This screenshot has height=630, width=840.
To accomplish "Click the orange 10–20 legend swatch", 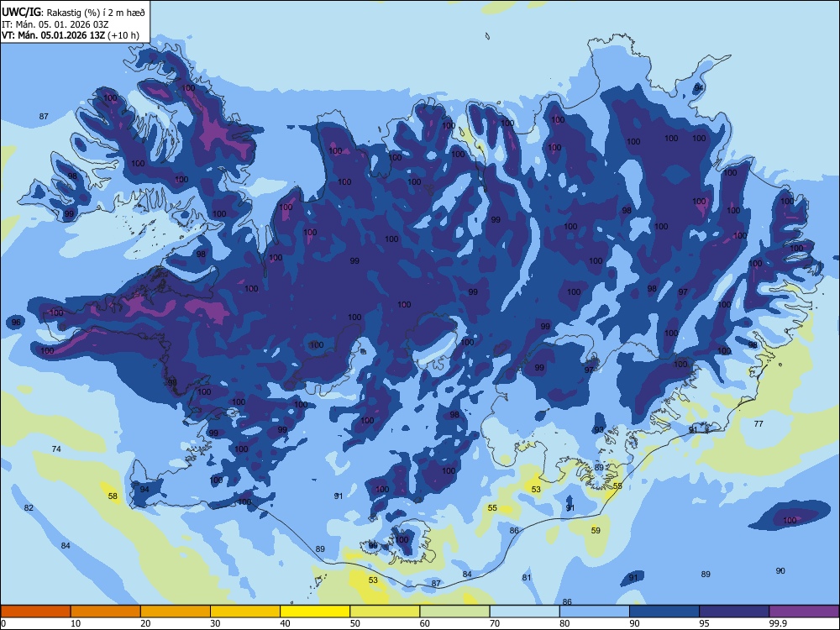I will 106,612.
